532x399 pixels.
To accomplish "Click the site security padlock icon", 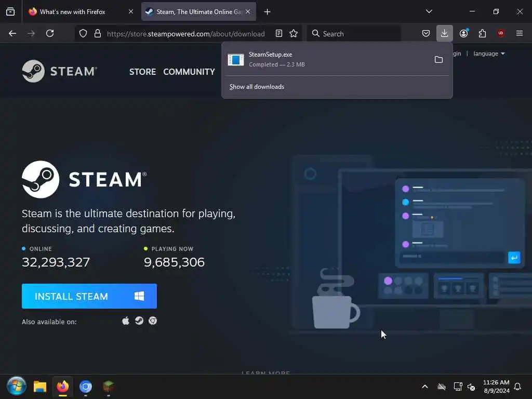I will point(98,33).
